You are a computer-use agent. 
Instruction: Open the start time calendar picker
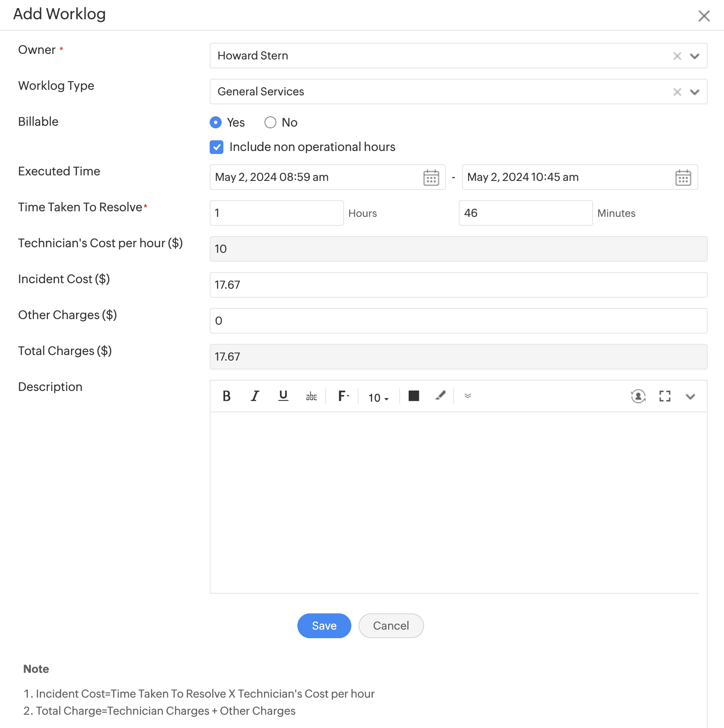coord(431,178)
